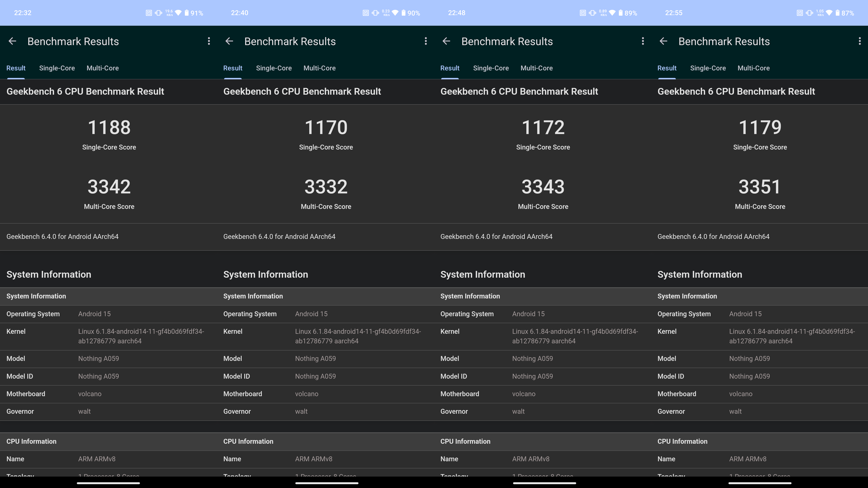The height and width of the screenshot is (488, 868).
Task: Tap back arrow in the 22:40 screenshot
Action: click(229, 41)
